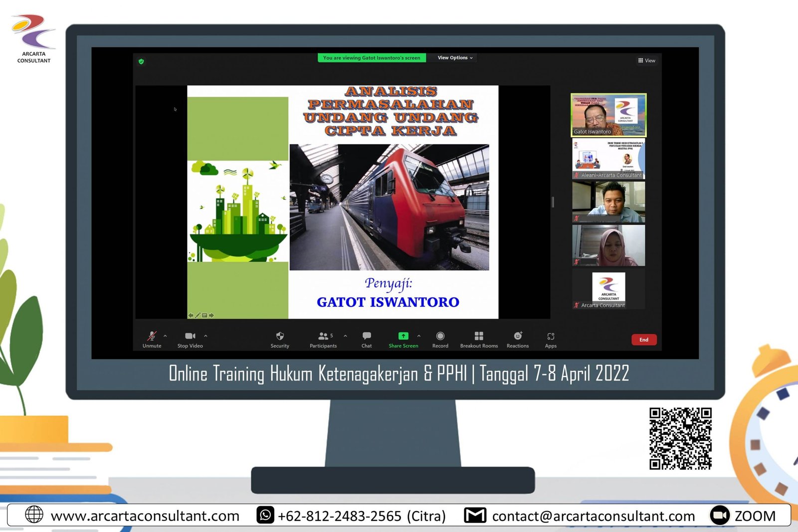
Task: Click the green Share Screen icon
Action: [403, 336]
